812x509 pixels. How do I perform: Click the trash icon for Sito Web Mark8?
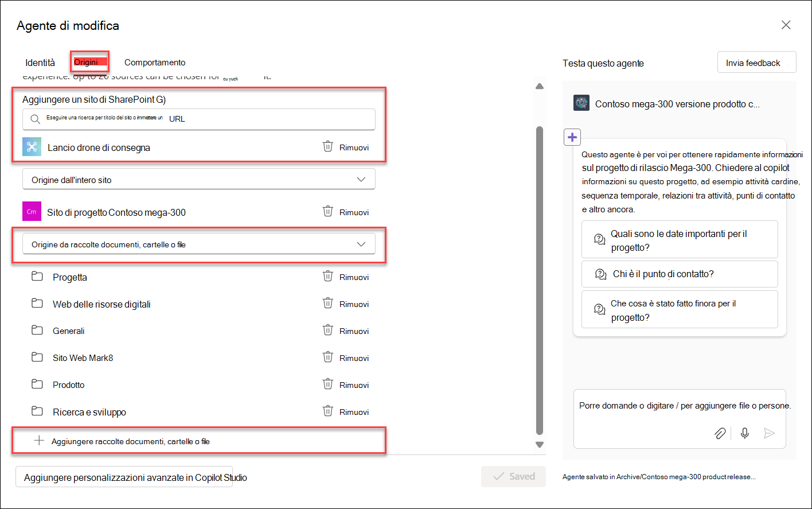point(328,358)
